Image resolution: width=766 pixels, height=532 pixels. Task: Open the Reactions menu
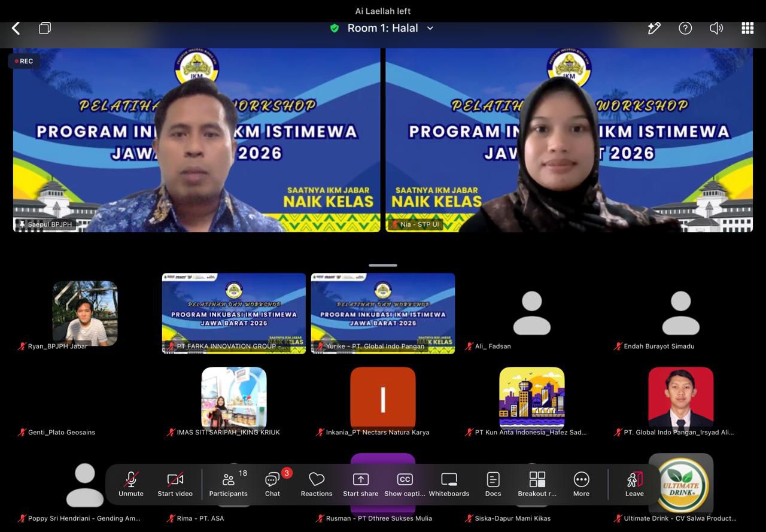(x=317, y=484)
